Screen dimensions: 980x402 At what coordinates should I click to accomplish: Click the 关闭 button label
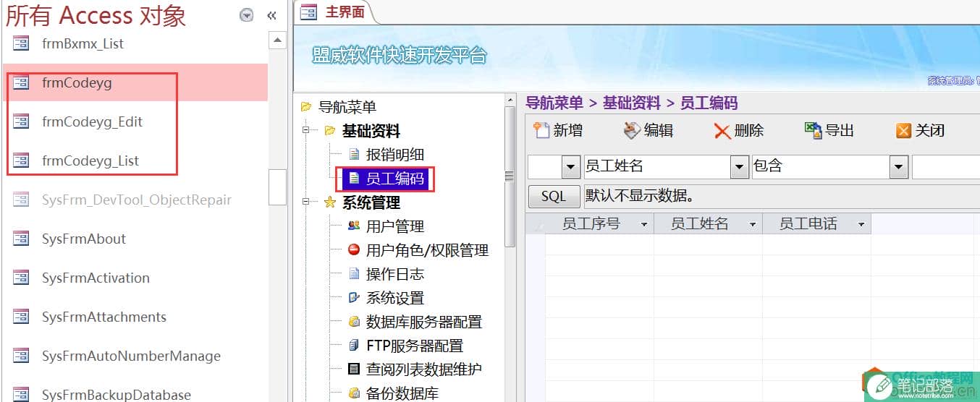click(x=930, y=131)
